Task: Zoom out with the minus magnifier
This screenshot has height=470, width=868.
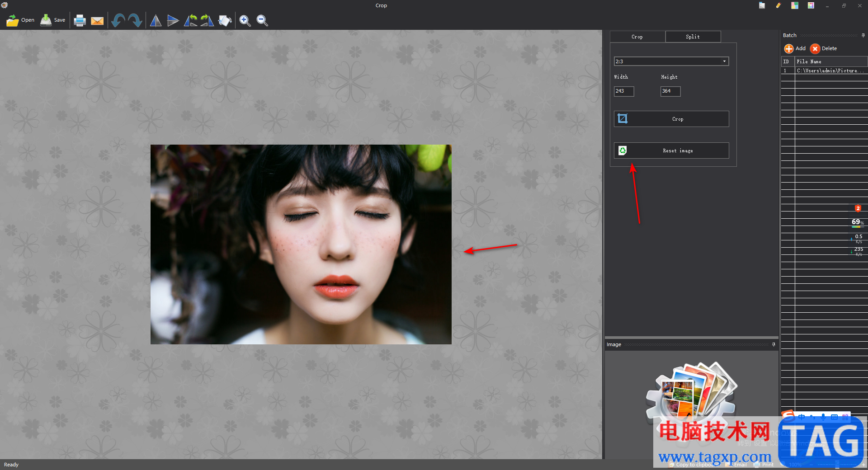Action: point(262,20)
